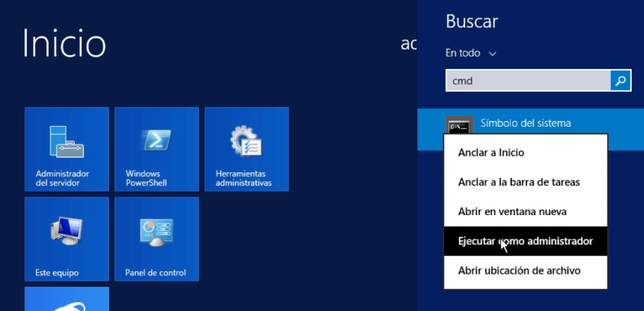
Task: Launch the Windows PowerShell tile
Action: pos(157,149)
